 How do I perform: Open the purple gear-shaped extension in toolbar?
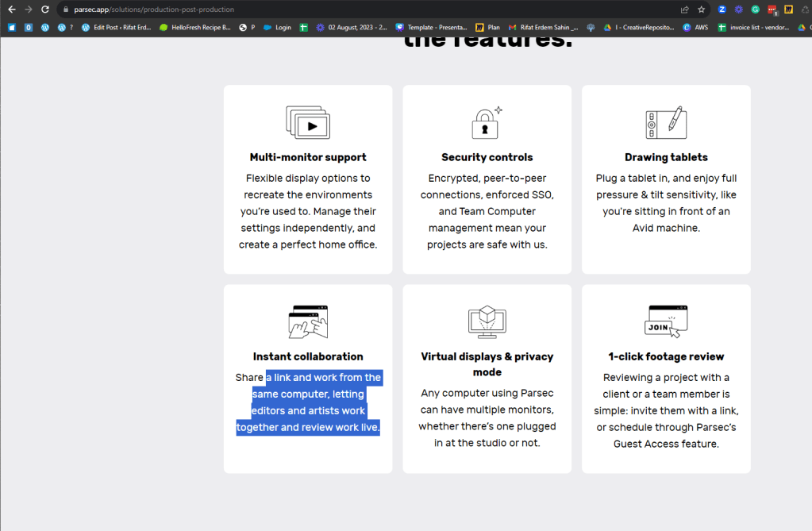click(738, 10)
